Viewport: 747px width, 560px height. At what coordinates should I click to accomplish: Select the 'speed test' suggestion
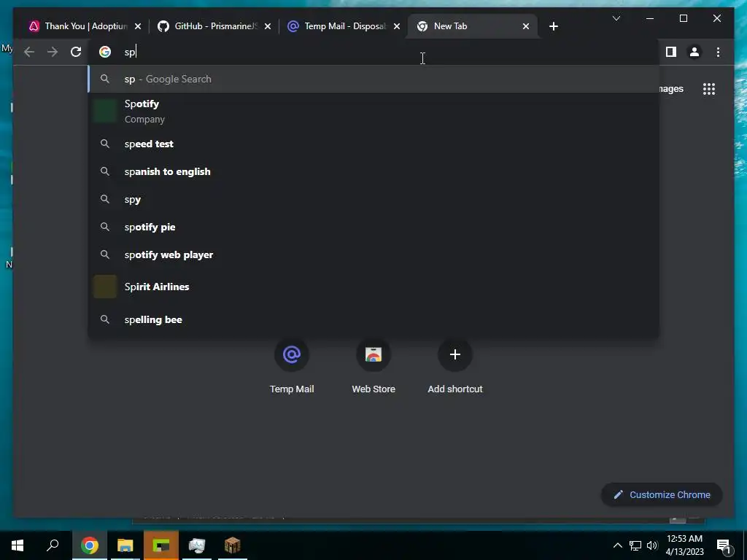pyautogui.click(x=374, y=144)
